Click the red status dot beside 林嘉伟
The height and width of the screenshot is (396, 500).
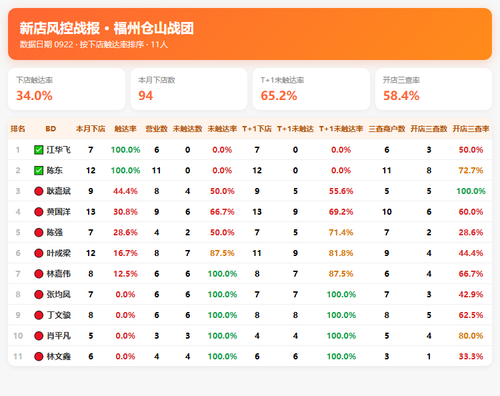pyautogui.click(x=39, y=274)
